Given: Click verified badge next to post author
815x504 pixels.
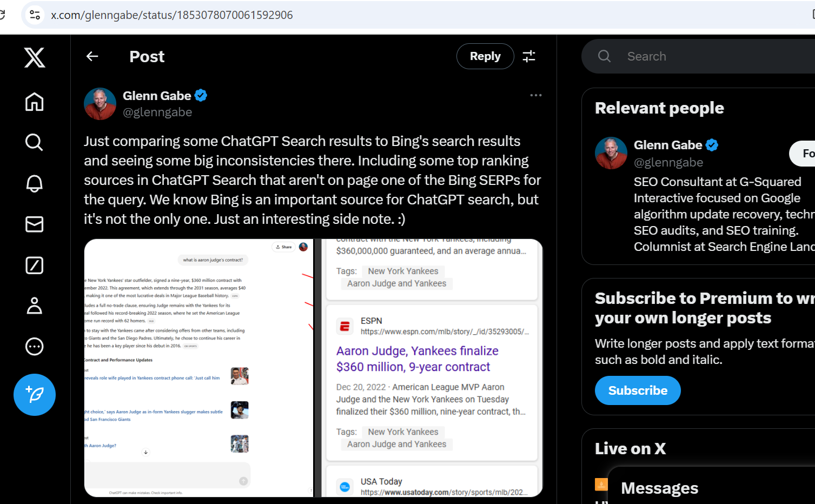Looking at the screenshot, I should pyautogui.click(x=201, y=96).
